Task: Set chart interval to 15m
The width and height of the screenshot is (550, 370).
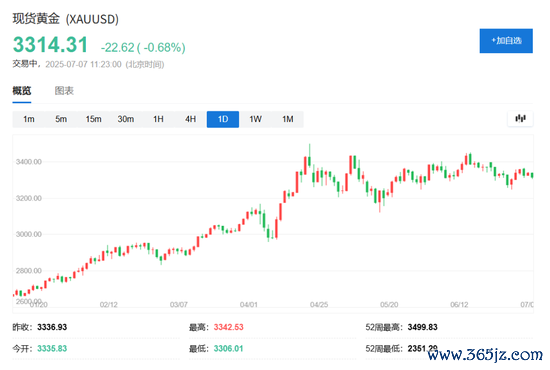Action: click(x=93, y=119)
